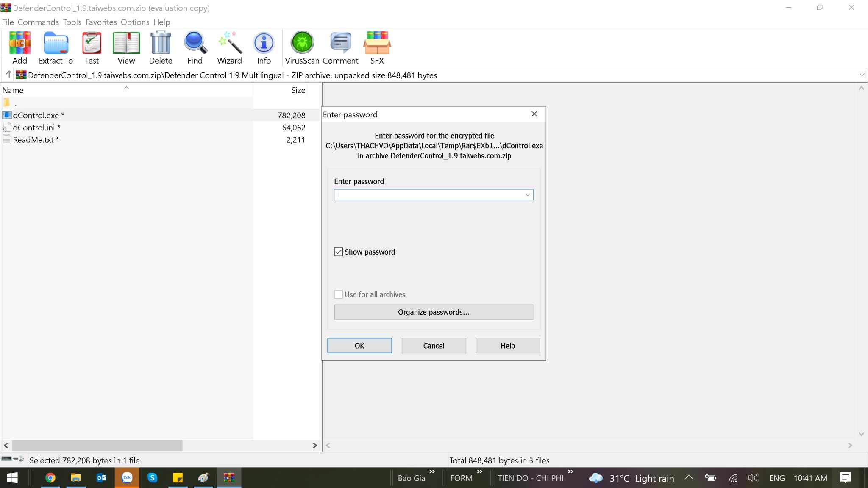Screen dimensions: 868x488
Task: Open the Commands menu
Action: coord(38,22)
